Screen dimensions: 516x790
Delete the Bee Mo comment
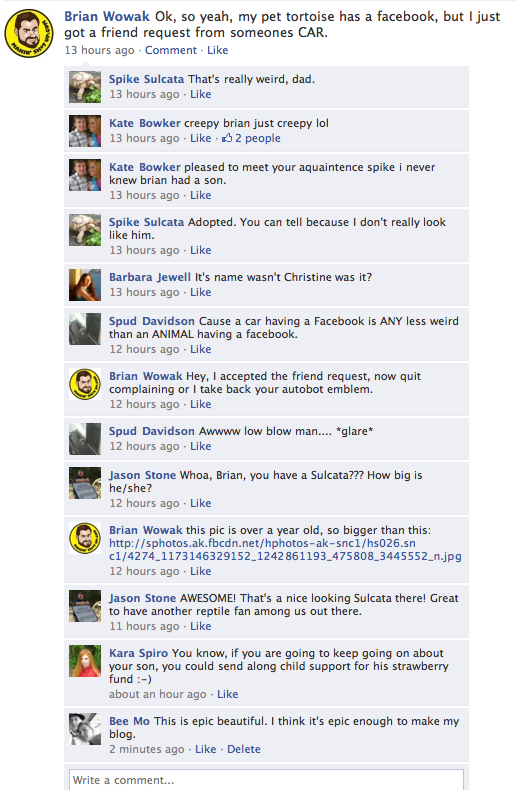[244, 749]
